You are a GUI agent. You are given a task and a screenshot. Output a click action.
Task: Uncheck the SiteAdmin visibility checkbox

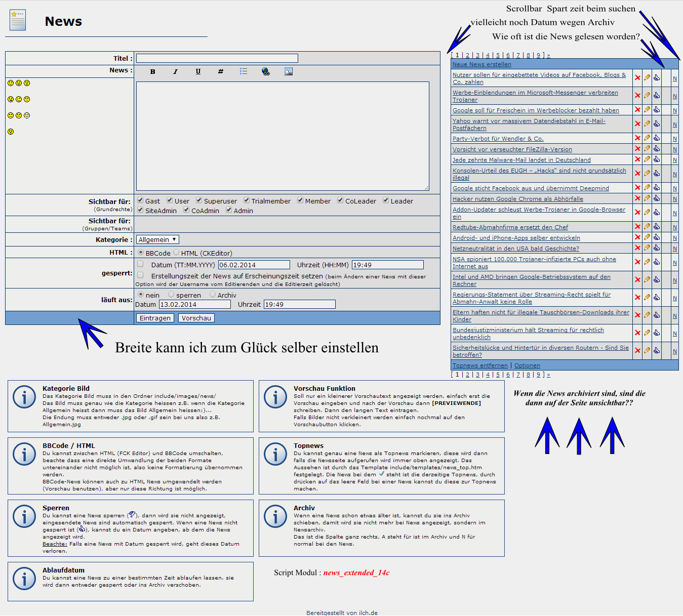pyautogui.click(x=140, y=210)
